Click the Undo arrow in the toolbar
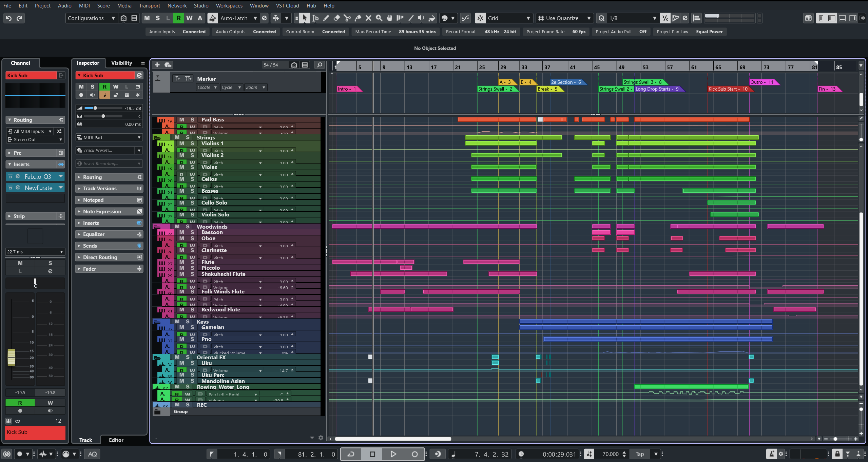The height and width of the screenshot is (462, 868). click(x=9, y=18)
